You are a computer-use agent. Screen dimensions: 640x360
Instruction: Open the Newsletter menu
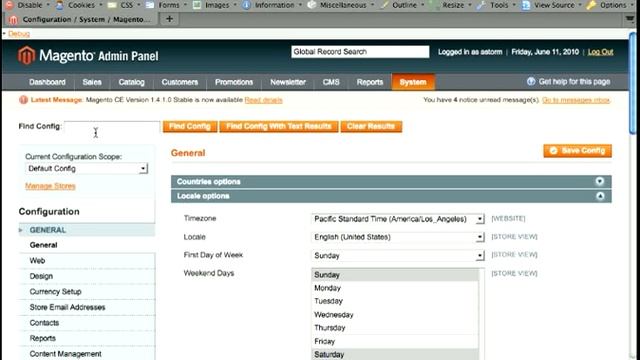288,82
